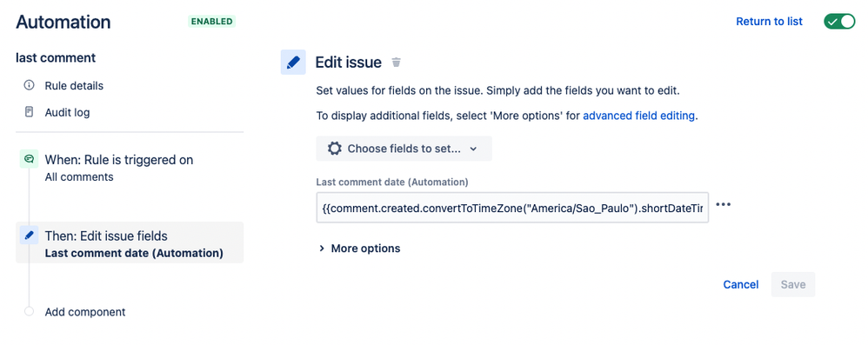Click the chevron arrow in Choose fields button

click(x=473, y=149)
